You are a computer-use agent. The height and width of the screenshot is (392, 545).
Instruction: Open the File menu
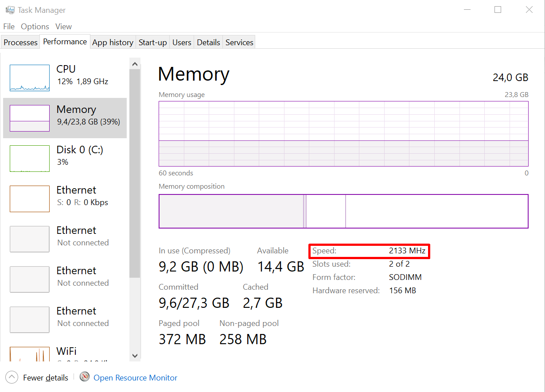9,27
